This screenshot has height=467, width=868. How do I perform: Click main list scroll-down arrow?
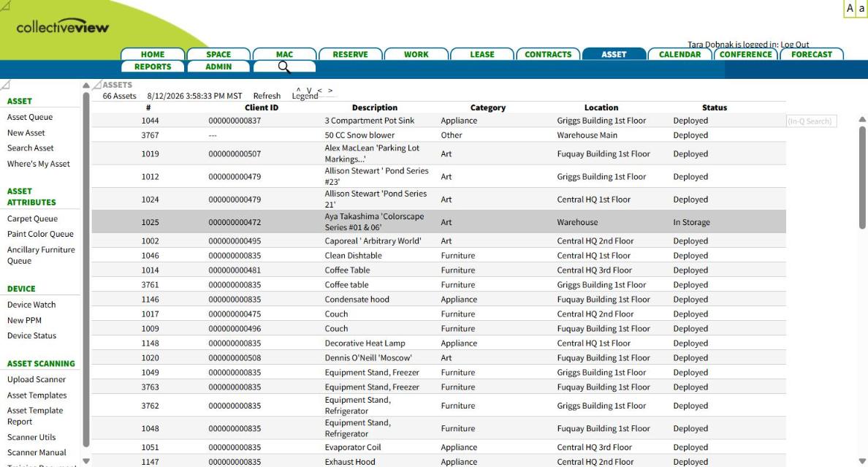[862, 460]
